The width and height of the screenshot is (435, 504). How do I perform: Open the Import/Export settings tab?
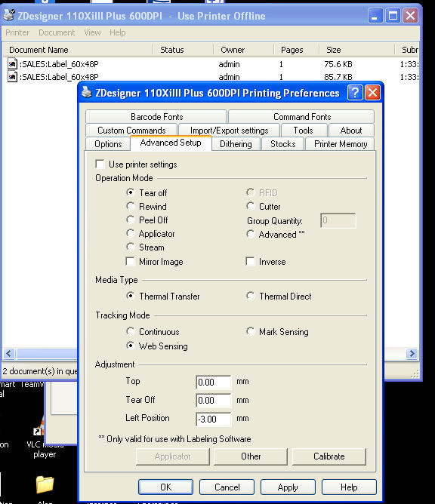[x=229, y=131]
